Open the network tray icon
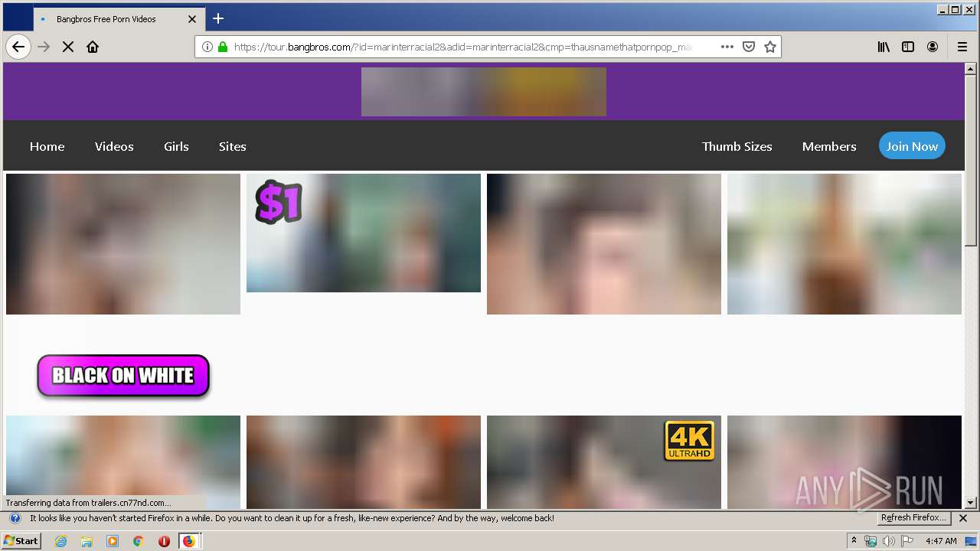 (x=871, y=541)
